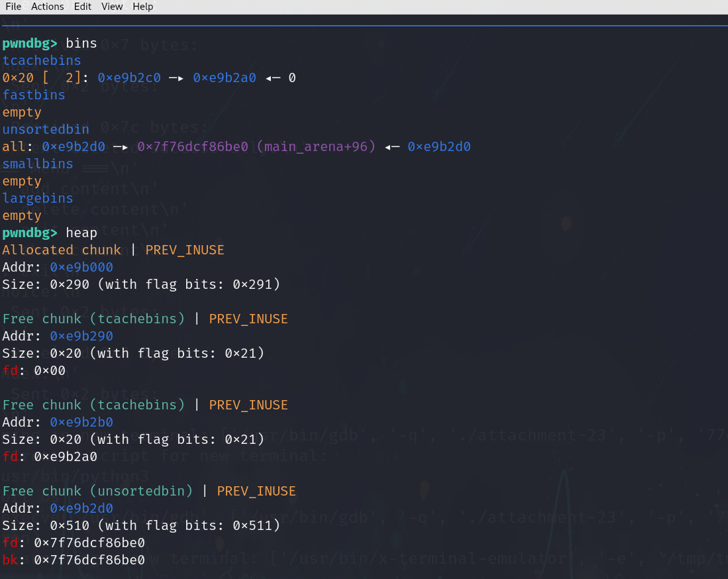728x579 pixels.
Task: Click the 'bk: 0x7f76dcf86be0' line
Action: (x=74, y=560)
